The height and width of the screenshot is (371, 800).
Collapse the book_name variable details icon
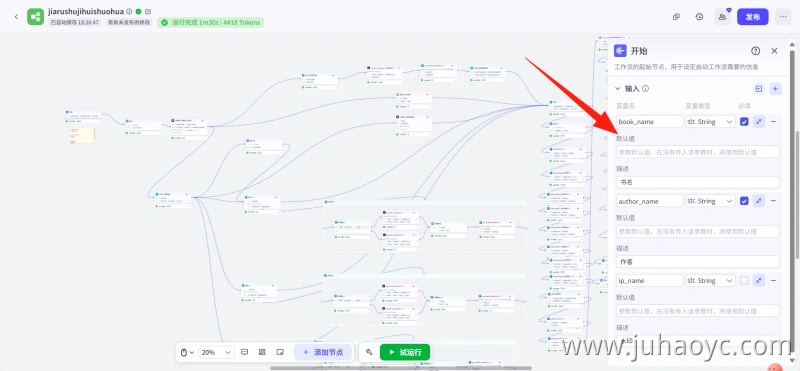[x=759, y=121]
